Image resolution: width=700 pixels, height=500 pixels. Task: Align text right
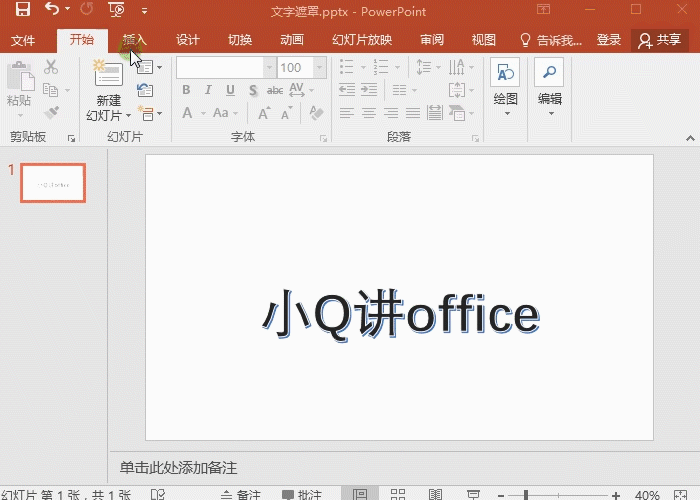click(x=391, y=113)
